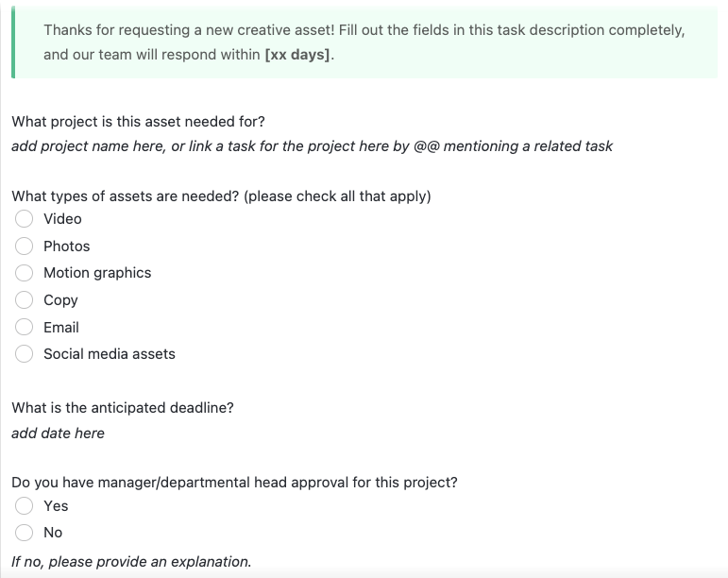Click the bold "[xx days]" placeholder

click(298, 55)
